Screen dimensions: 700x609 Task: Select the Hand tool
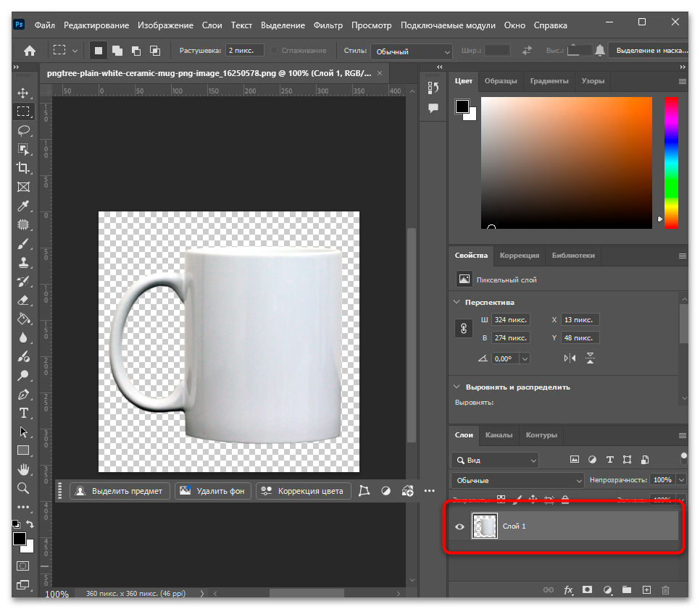(x=23, y=469)
